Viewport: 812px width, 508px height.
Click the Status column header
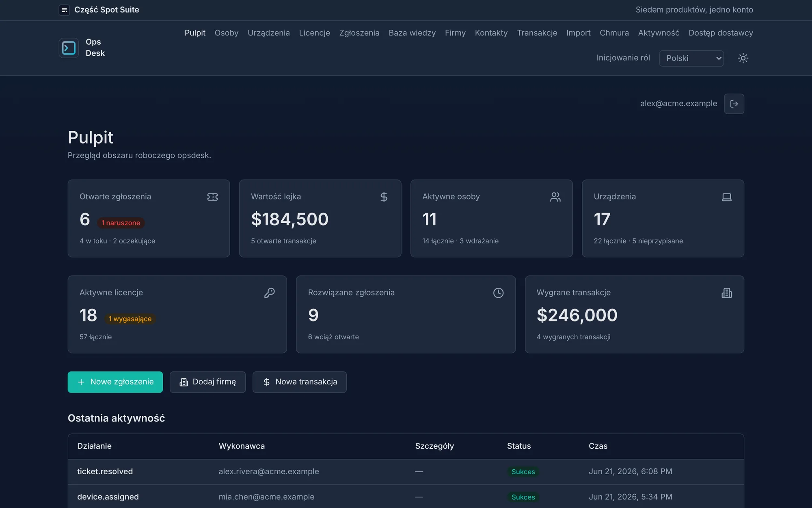tap(519, 446)
